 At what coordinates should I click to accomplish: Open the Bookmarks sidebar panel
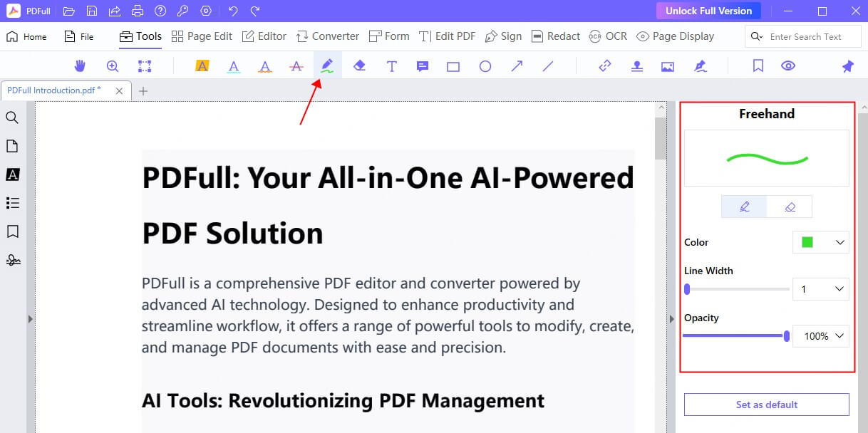12,231
